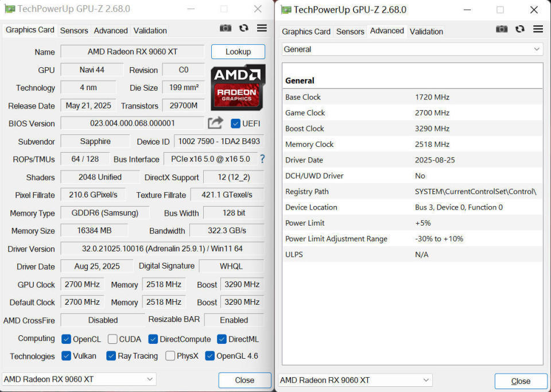
Task: Click the Device ID field
Action: click(219, 141)
